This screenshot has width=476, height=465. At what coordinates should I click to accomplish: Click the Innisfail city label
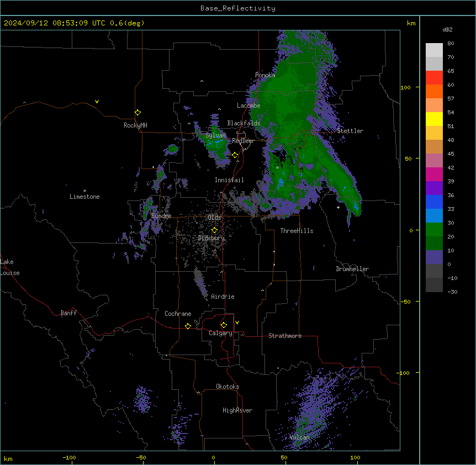pos(229,180)
